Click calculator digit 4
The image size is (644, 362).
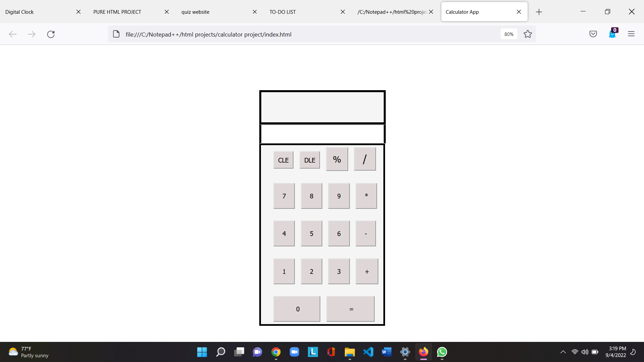pyautogui.click(x=284, y=233)
